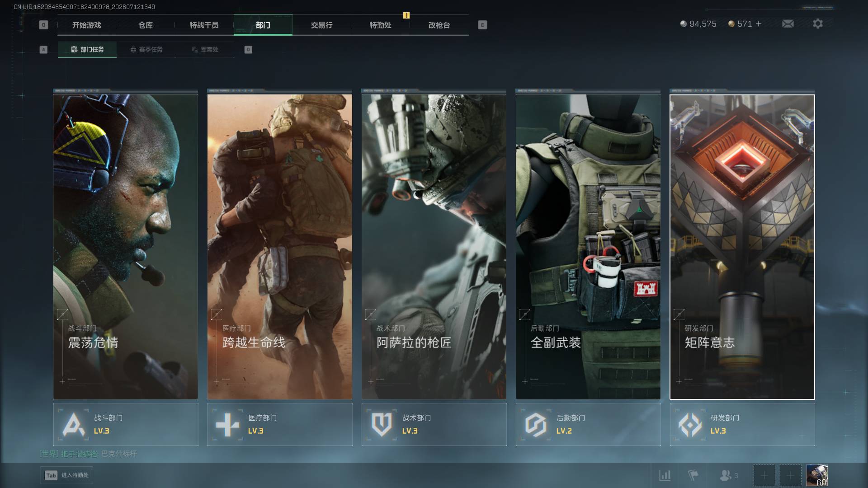Click the D key sub-tab icon
868x488 pixels.
tap(248, 50)
